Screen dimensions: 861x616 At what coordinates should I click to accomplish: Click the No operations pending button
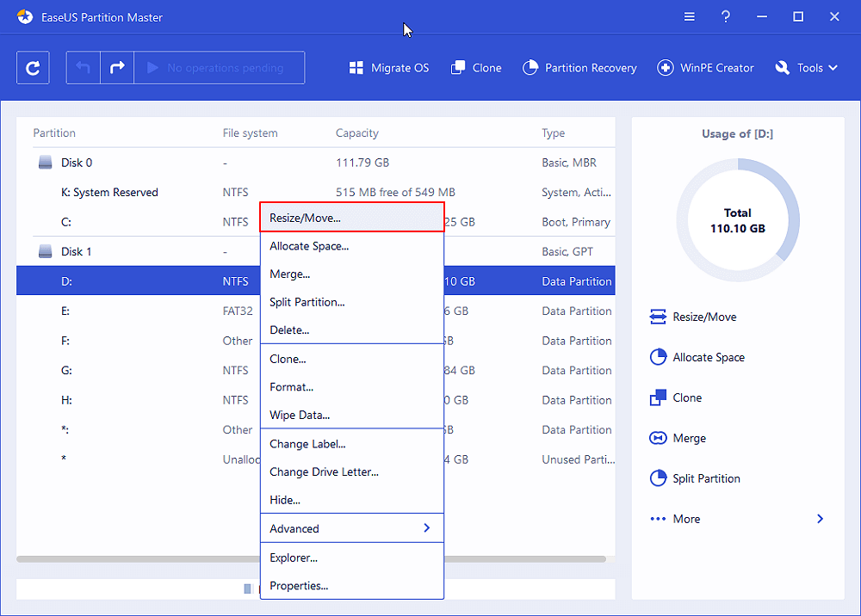tap(219, 68)
